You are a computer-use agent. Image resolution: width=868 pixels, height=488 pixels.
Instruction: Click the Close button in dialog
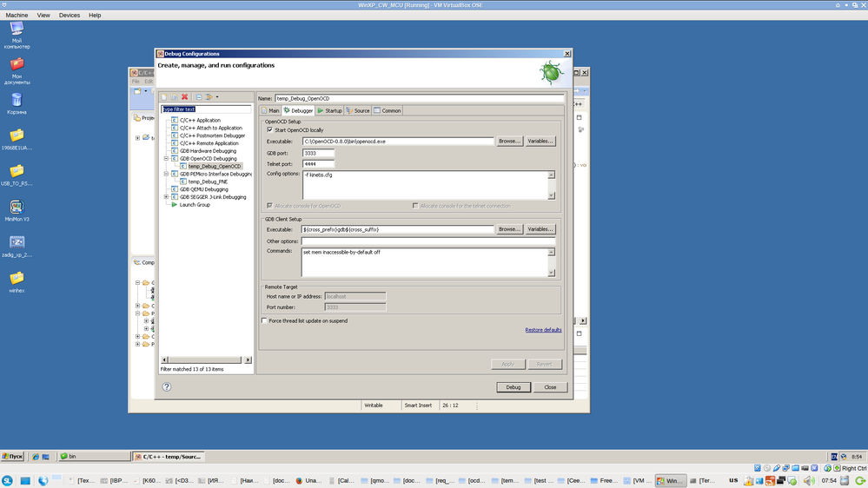(x=550, y=387)
